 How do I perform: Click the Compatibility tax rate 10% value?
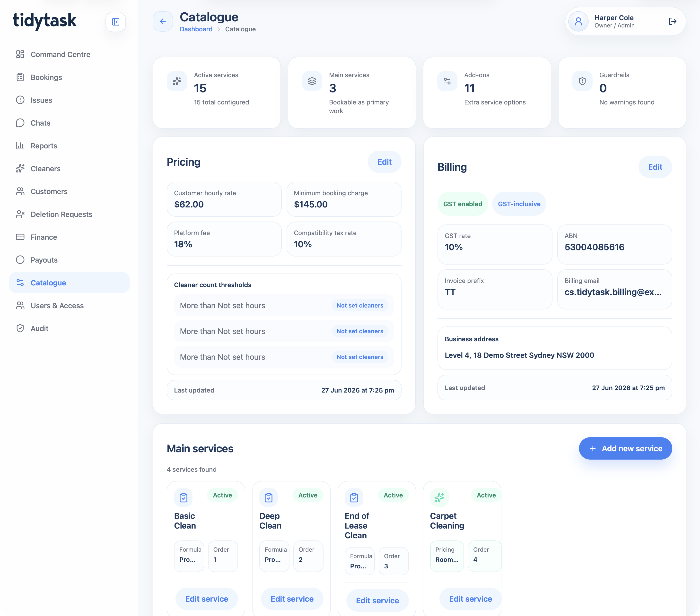pyautogui.click(x=303, y=244)
